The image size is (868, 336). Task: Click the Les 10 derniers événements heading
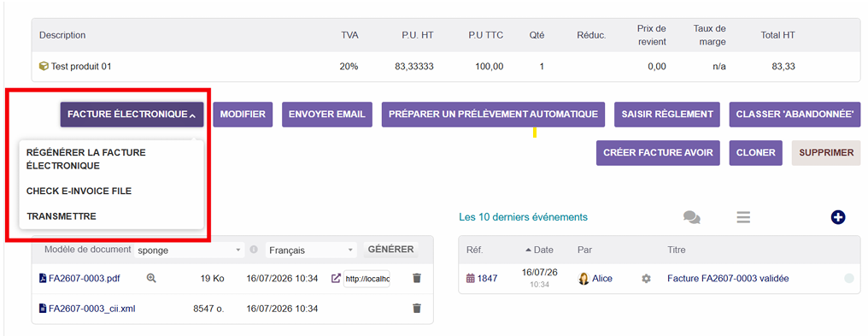pos(523,217)
